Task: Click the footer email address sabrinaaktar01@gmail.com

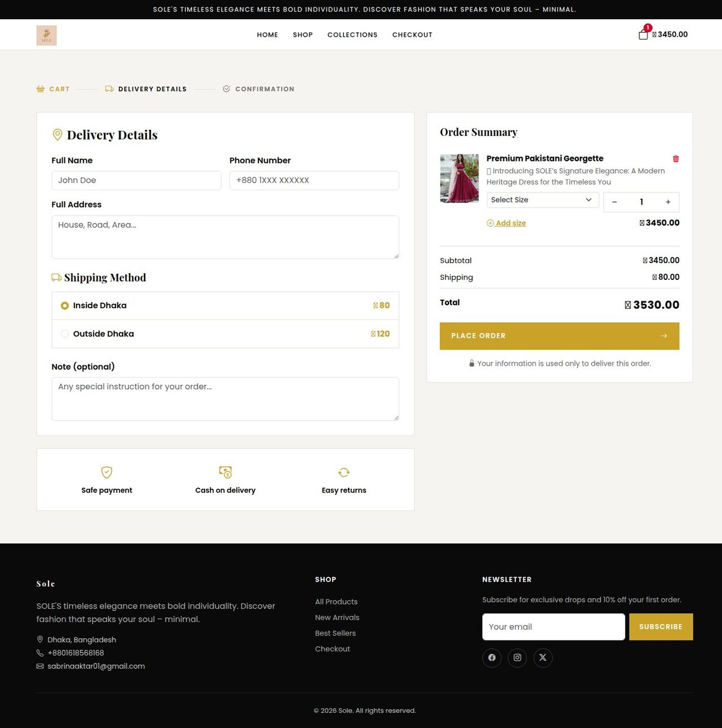Action: pos(96,666)
